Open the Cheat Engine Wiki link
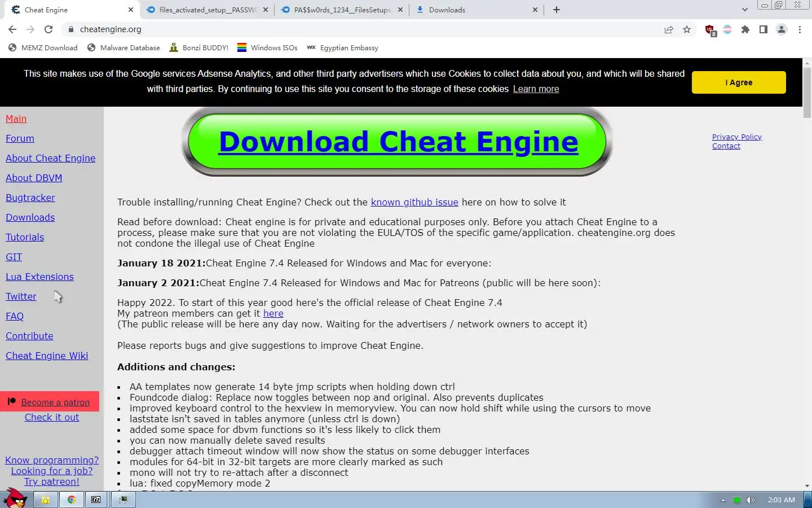This screenshot has width=812, height=508. pyautogui.click(x=47, y=356)
